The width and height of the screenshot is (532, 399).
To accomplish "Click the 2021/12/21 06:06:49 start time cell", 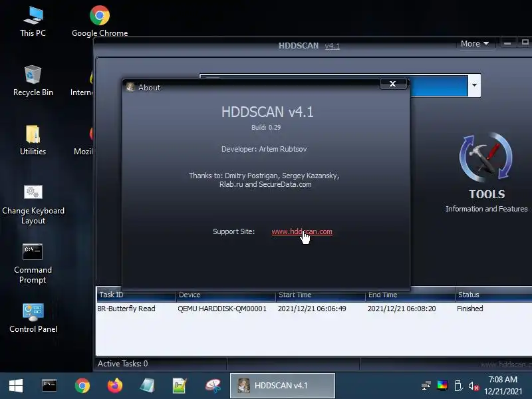I will 312,309.
